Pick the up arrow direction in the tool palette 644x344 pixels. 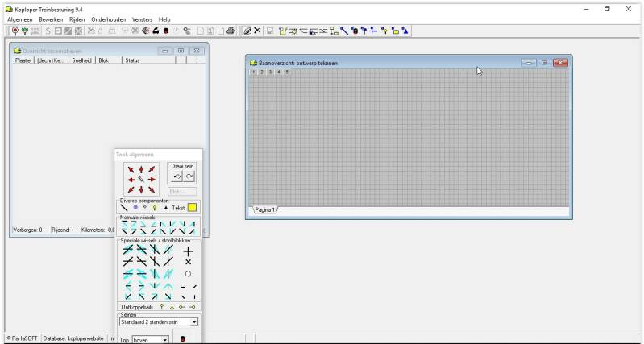(x=141, y=169)
